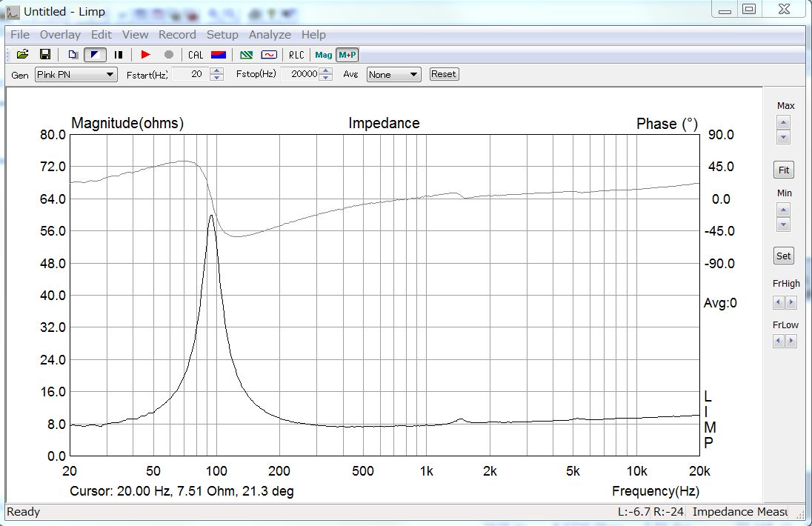Toggle the M+P magnitude and phase view
This screenshot has width=812, height=526.
pos(347,55)
